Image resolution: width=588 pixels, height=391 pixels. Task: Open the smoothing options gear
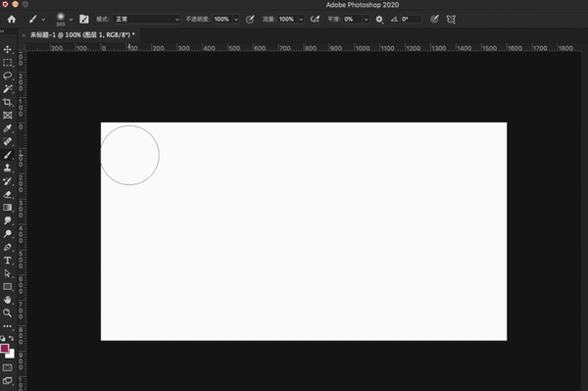[379, 20]
